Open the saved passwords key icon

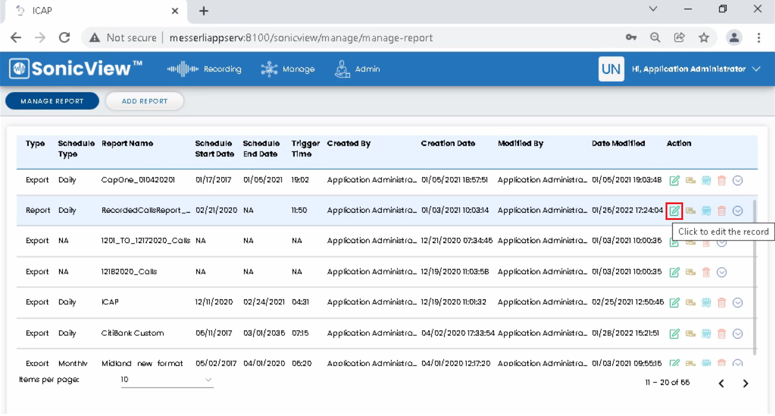coord(631,38)
